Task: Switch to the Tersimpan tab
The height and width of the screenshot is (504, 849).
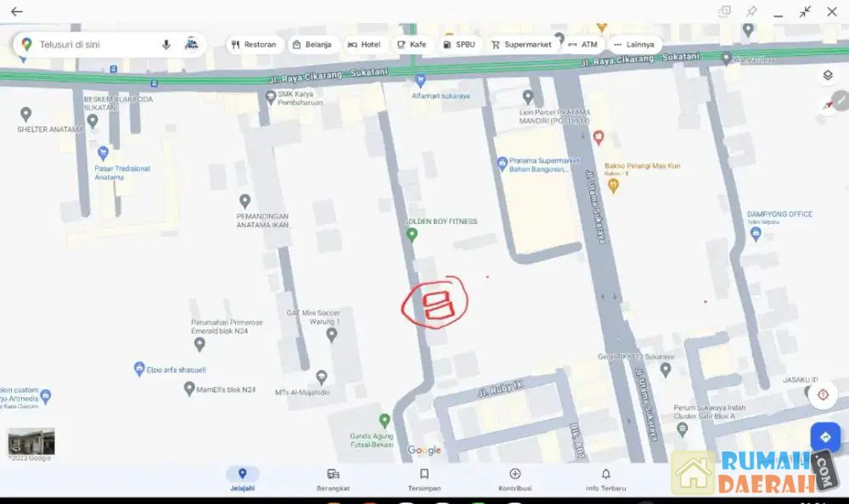Action: click(424, 479)
